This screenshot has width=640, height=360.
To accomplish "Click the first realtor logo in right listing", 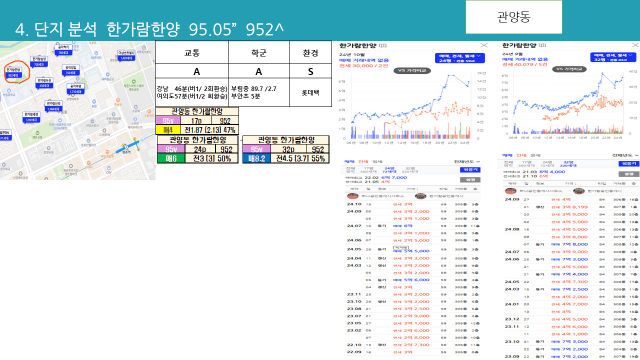I will pos(511,191).
